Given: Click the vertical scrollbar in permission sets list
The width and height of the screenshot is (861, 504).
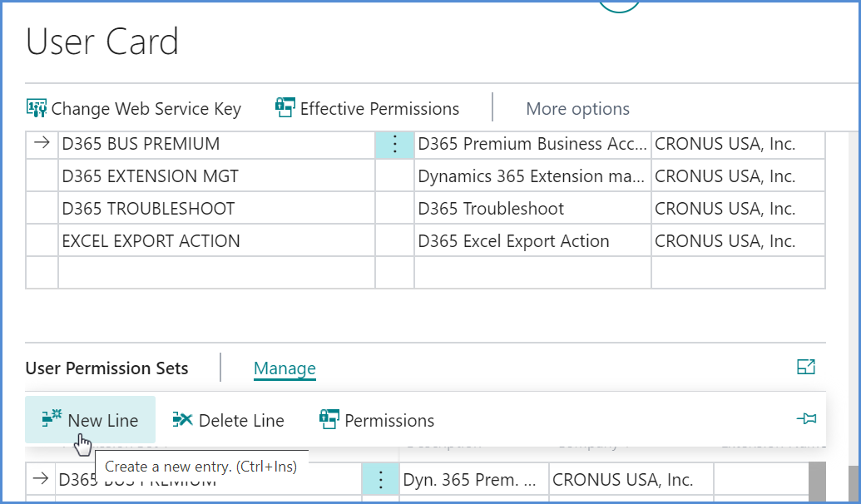Looking at the screenshot, I should (817, 482).
